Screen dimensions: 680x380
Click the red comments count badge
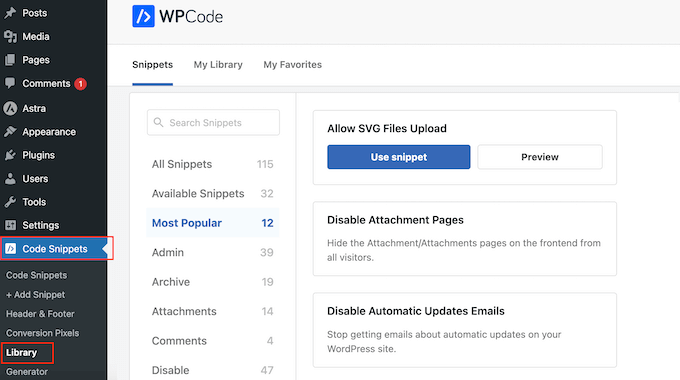coord(80,84)
